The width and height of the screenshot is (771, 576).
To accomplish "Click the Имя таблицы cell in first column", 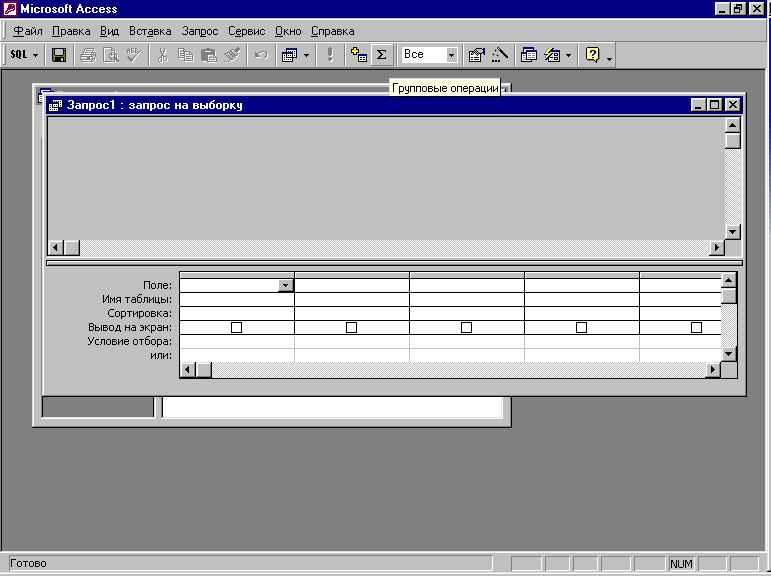I will [237, 299].
